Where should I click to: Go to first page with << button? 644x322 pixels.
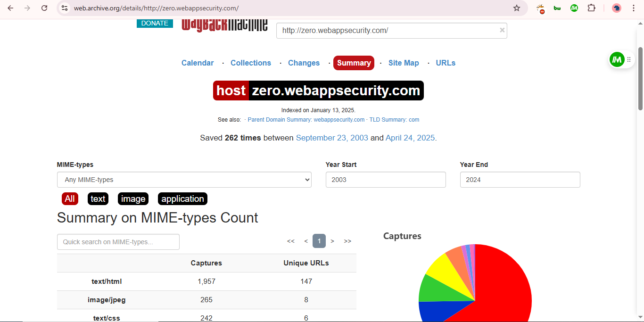point(291,241)
